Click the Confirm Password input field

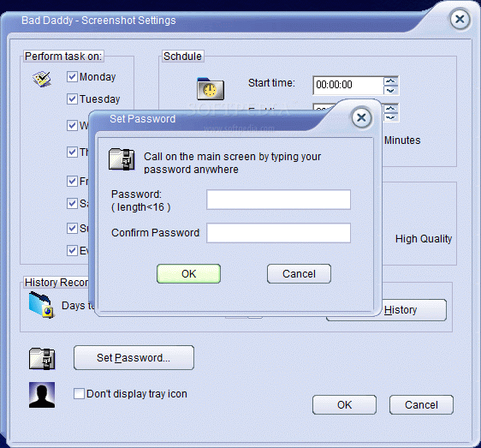pyautogui.click(x=278, y=233)
